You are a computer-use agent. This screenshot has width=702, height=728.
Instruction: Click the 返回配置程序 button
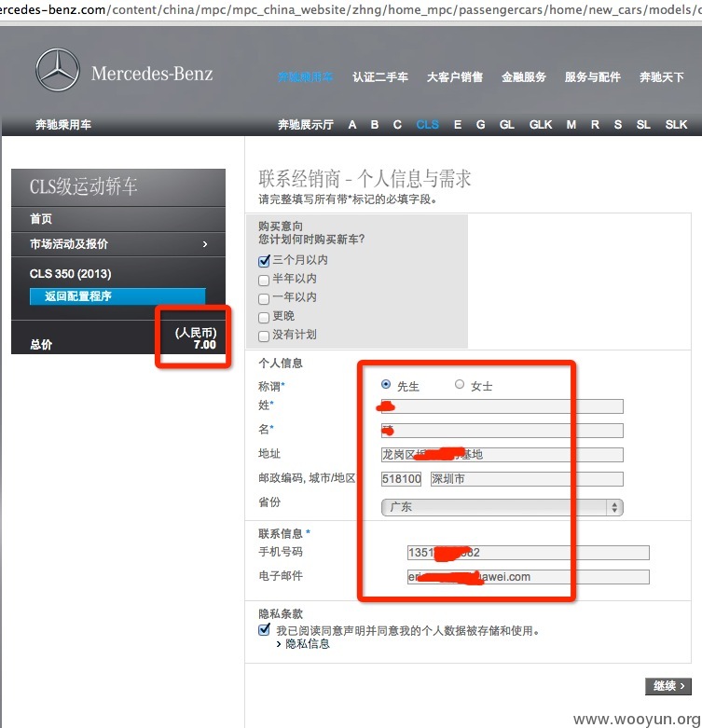click(117, 296)
